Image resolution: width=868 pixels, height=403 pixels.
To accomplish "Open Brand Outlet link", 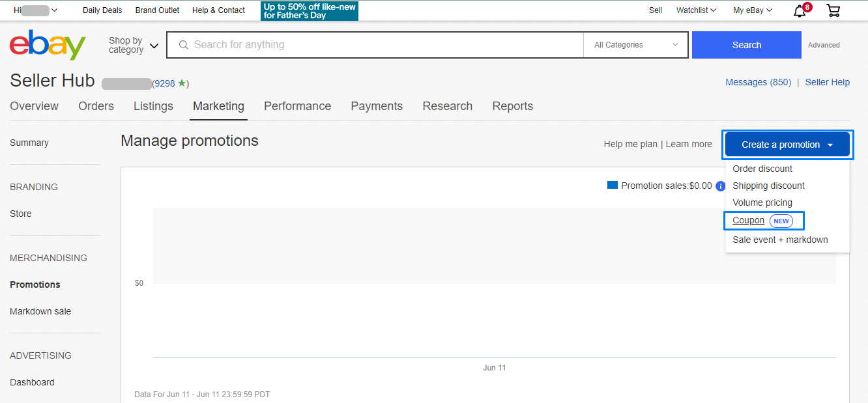I will 157,10.
